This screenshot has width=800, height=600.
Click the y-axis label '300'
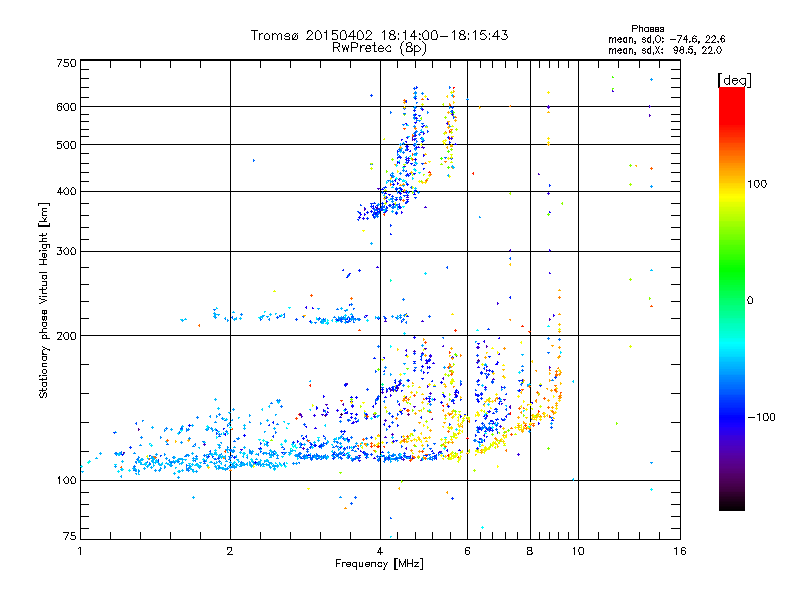[66, 252]
